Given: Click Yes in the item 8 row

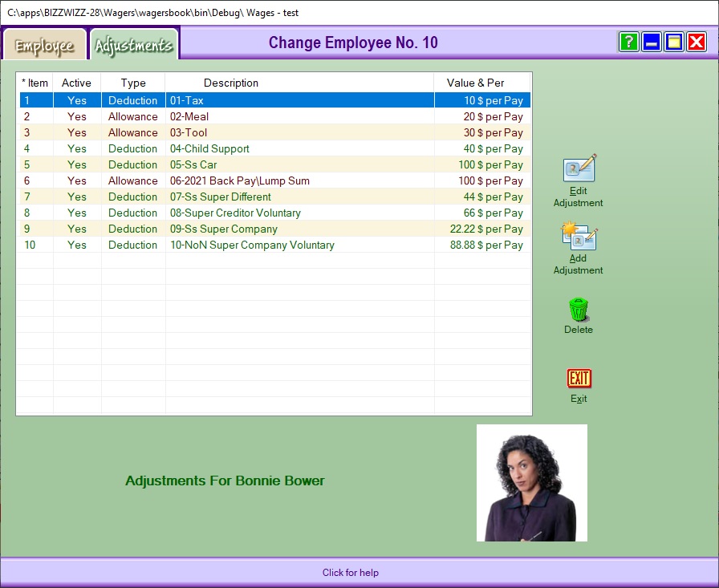Looking at the screenshot, I should click(76, 213).
